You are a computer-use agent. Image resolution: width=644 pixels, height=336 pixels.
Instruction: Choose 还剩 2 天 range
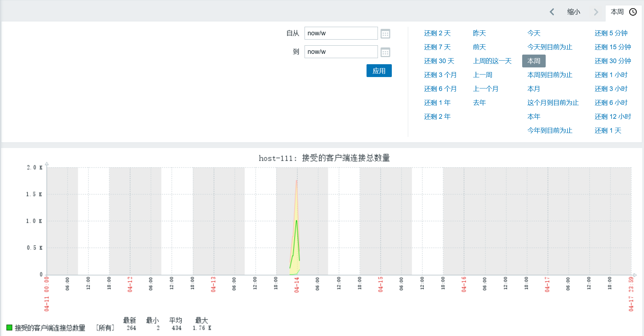(x=437, y=33)
